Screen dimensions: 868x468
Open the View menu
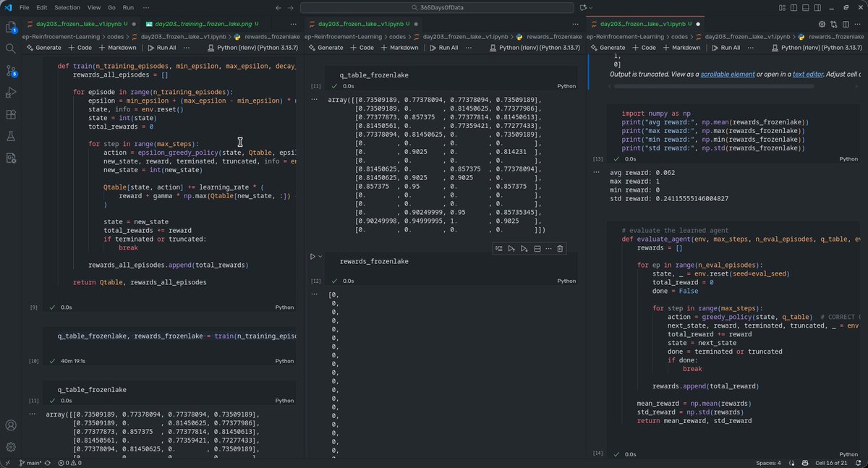click(x=94, y=7)
